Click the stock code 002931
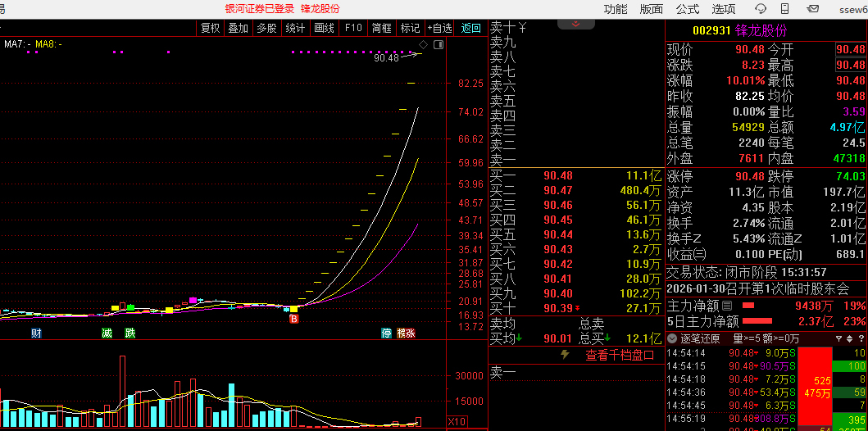Viewport: 868px width, 431px height. pos(712,31)
